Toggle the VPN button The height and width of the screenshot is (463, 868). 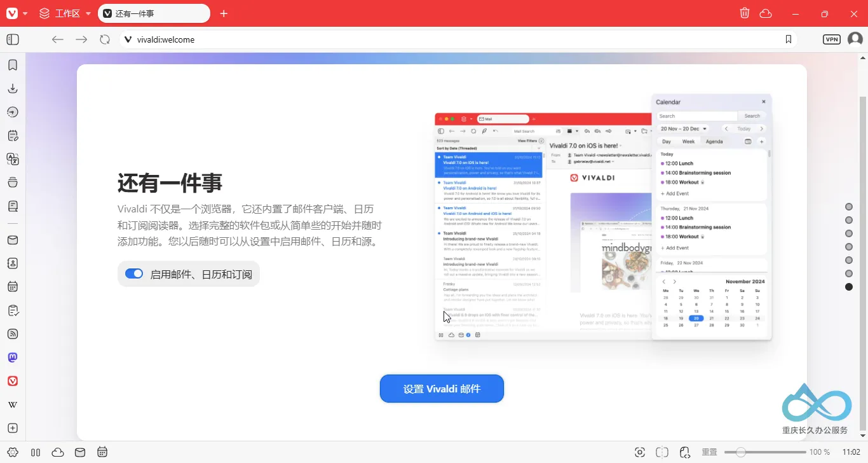tap(832, 39)
